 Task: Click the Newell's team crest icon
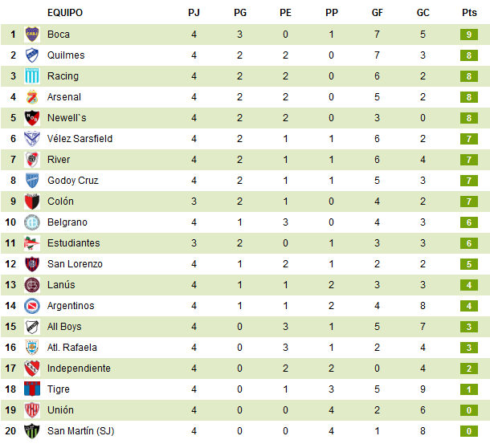tap(32, 118)
